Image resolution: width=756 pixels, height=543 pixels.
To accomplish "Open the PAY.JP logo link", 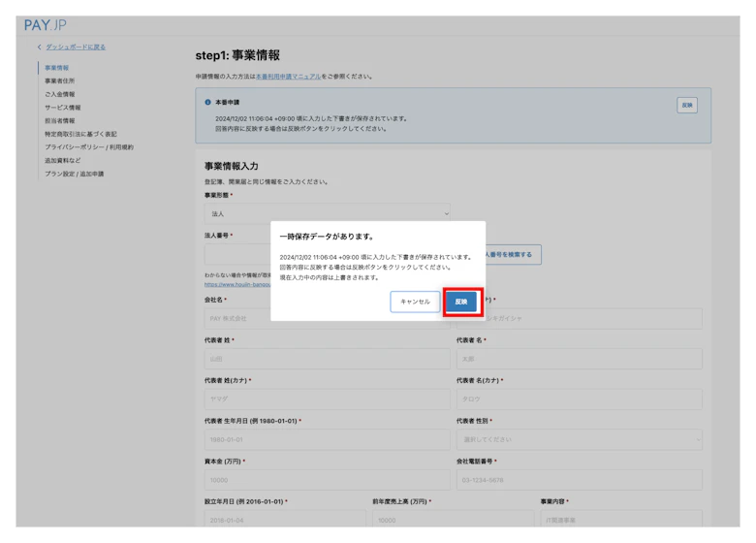I will tap(46, 25).
